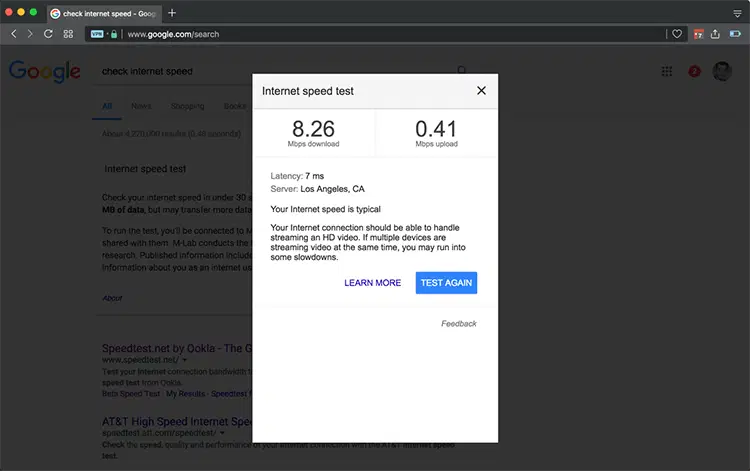Click the green macOS window zoom button
Screen dimensions: 750x471
33,12
